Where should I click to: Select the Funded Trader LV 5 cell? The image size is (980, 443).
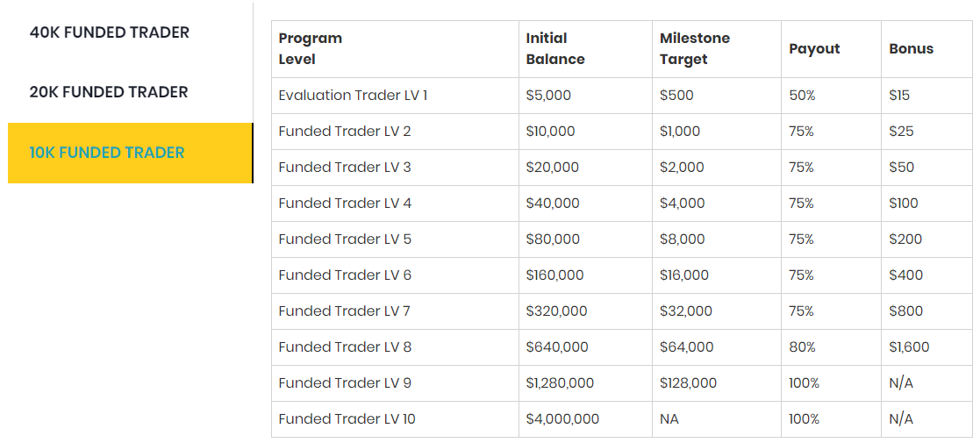(345, 239)
